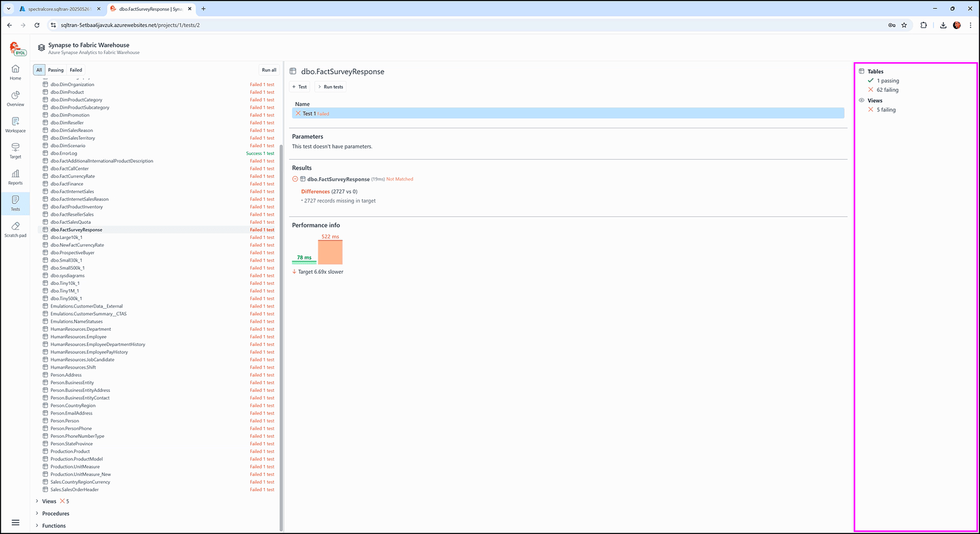This screenshot has height=534, width=980.
Task: Open the Workspace sidebar item
Action: 15,125
